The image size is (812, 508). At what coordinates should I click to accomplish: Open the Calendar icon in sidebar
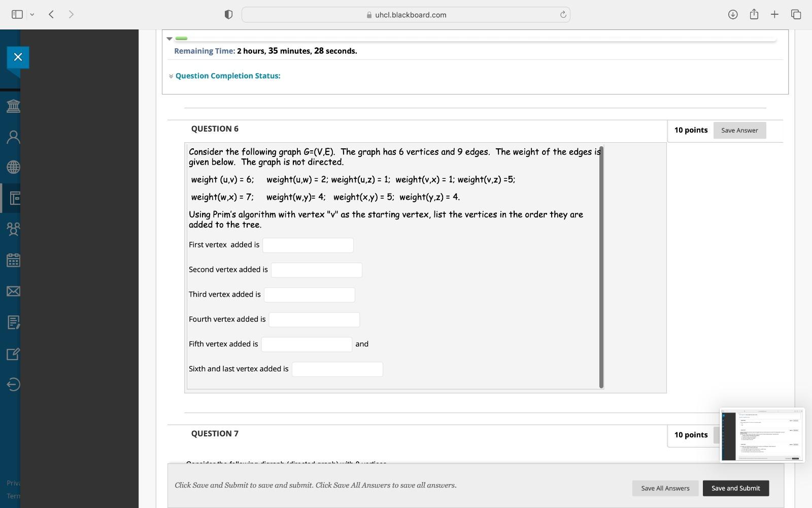[13, 260]
